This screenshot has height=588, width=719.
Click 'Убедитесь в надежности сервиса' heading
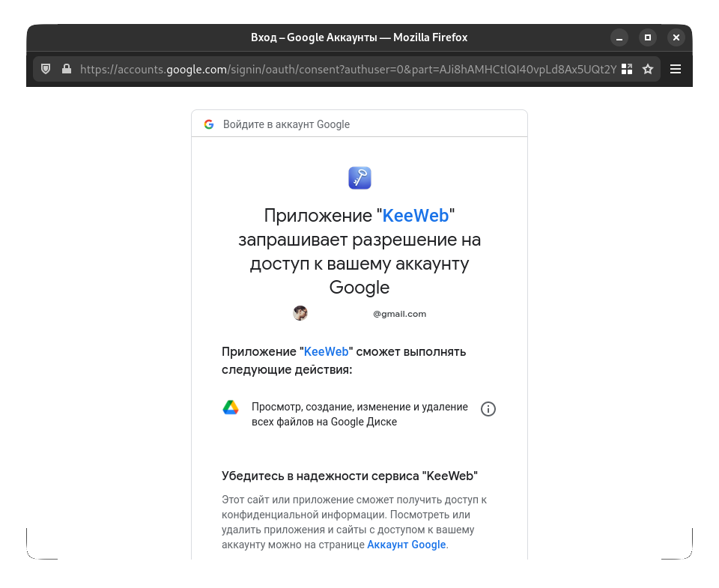[350, 476]
